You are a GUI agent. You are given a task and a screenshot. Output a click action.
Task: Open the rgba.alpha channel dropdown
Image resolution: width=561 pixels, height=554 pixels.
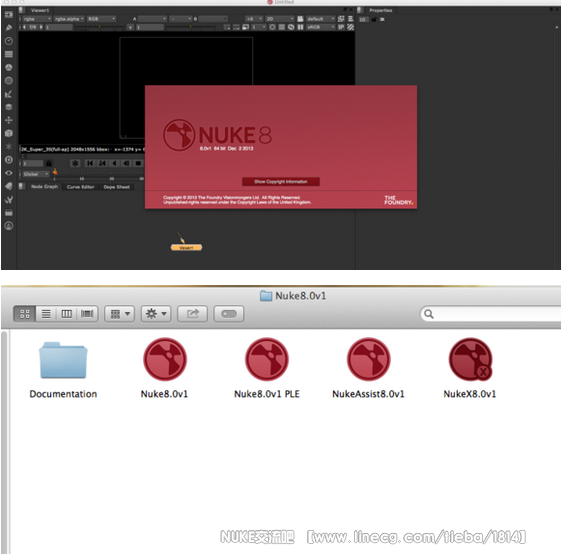[69, 19]
